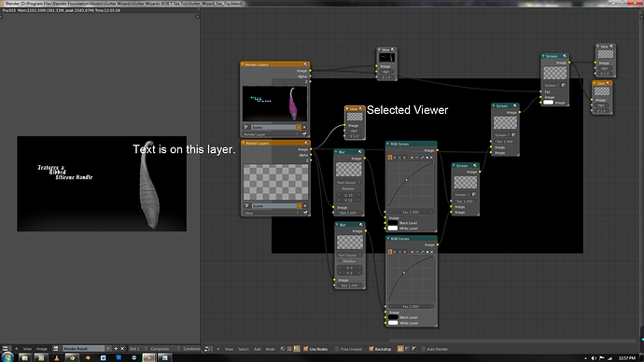Delete curve point in upper RGB Curves
This screenshot has width=644, height=362.
431,158
